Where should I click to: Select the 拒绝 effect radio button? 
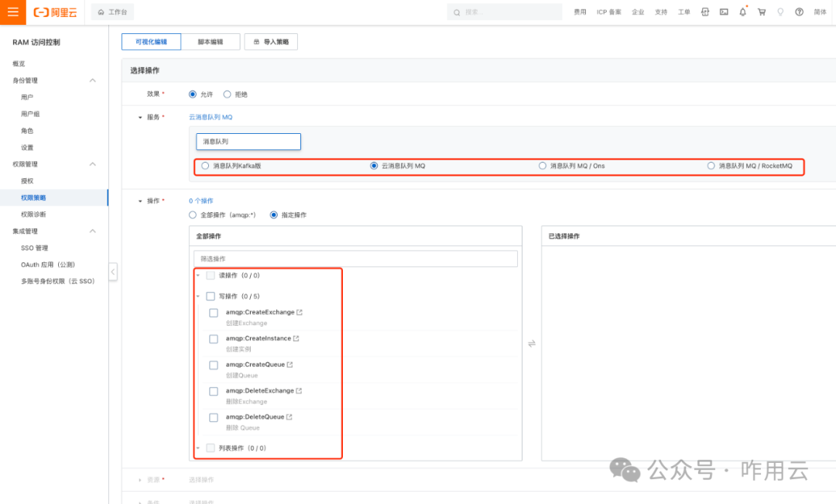click(227, 94)
